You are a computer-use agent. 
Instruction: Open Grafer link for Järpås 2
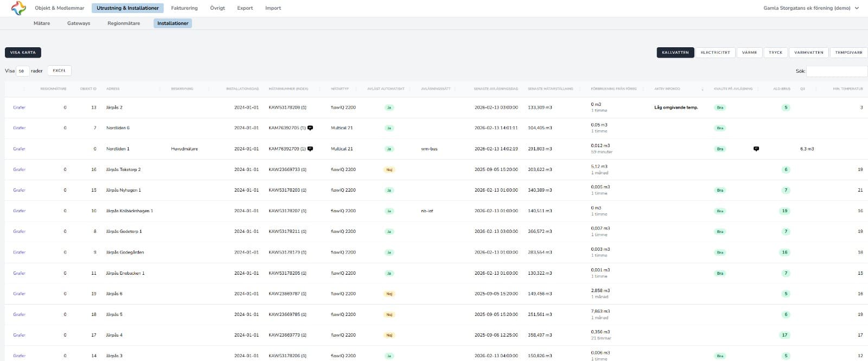tap(20, 107)
